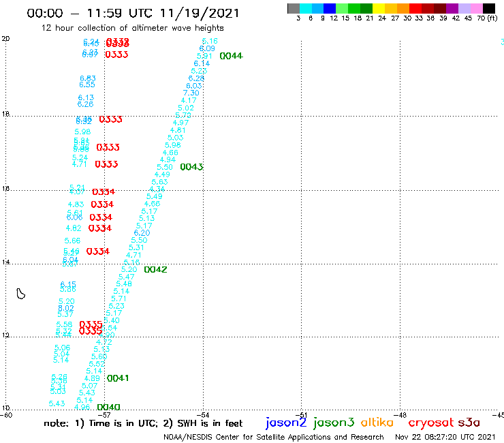504x443 pixels.
Task: Click the gray swatch in the color scale
Action: [x=294, y=9]
